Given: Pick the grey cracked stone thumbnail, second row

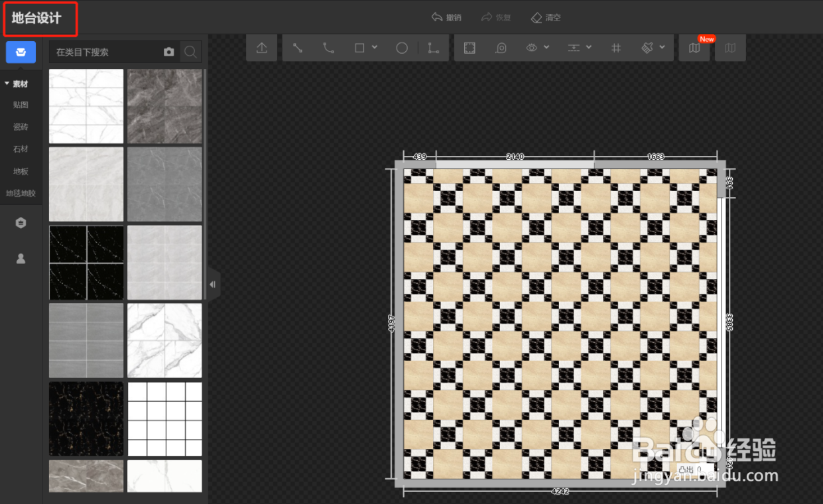Looking at the screenshot, I should click(164, 184).
